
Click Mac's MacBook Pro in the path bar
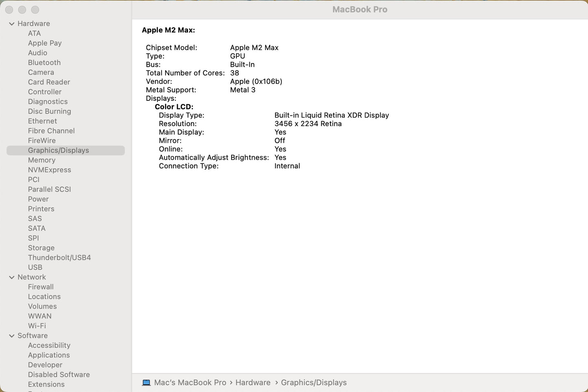[x=190, y=383]
